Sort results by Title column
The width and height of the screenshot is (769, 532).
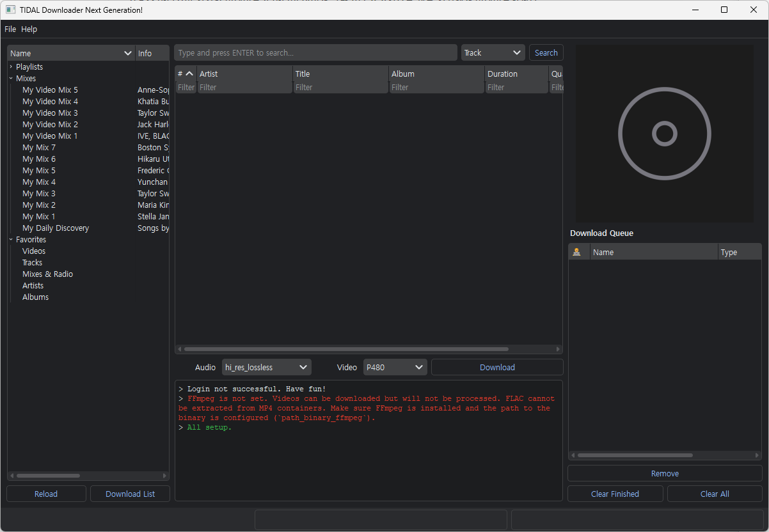[341, 74]
